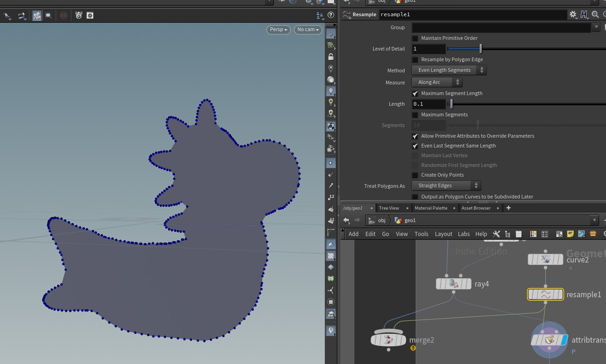
Task: Click the resample1 node in network
Action: point(545,294)
